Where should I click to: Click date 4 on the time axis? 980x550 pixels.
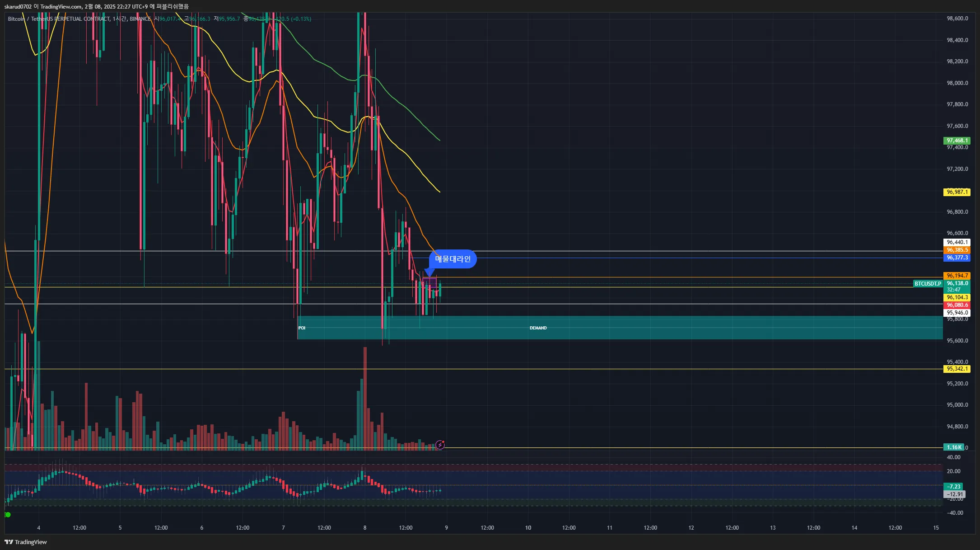pos(39,528)
